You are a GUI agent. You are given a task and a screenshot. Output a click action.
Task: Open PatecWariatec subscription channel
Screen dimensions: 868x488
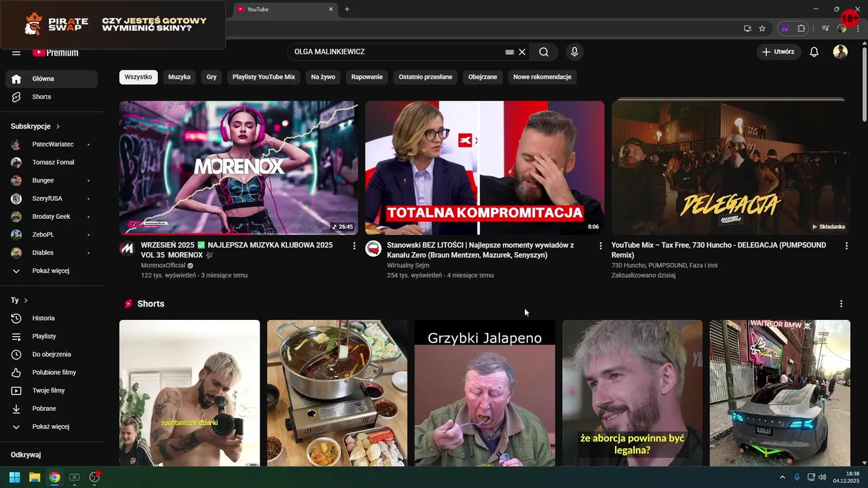[52, 144]
